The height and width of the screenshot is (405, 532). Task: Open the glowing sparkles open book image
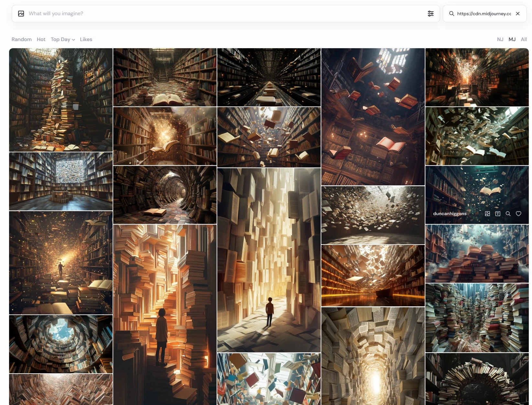click(165, 136)
